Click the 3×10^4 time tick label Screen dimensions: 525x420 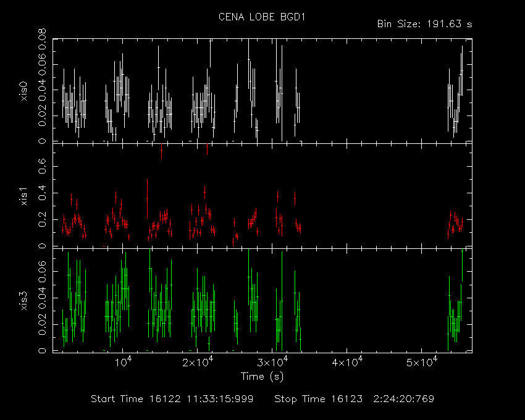(272, 362)
